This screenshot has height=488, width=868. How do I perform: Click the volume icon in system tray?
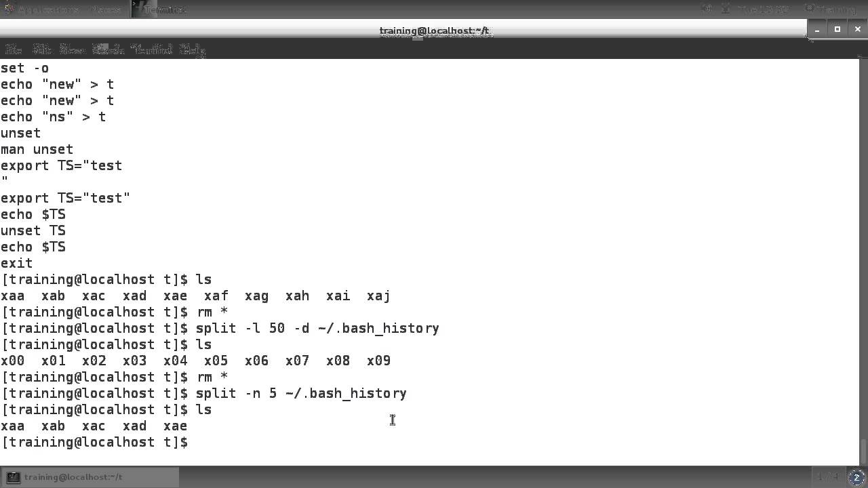(x=707, y=9)
